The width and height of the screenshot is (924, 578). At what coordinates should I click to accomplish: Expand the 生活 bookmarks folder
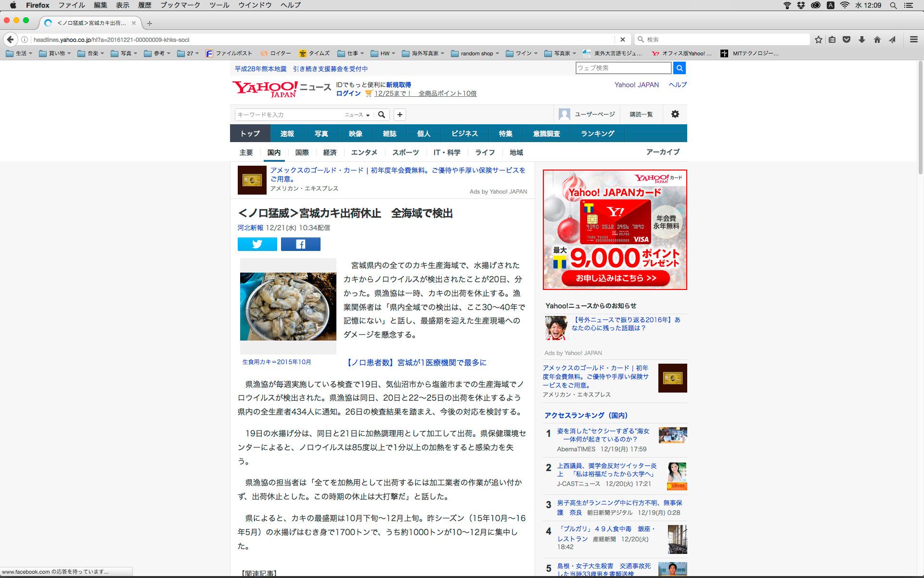point(19,53)
